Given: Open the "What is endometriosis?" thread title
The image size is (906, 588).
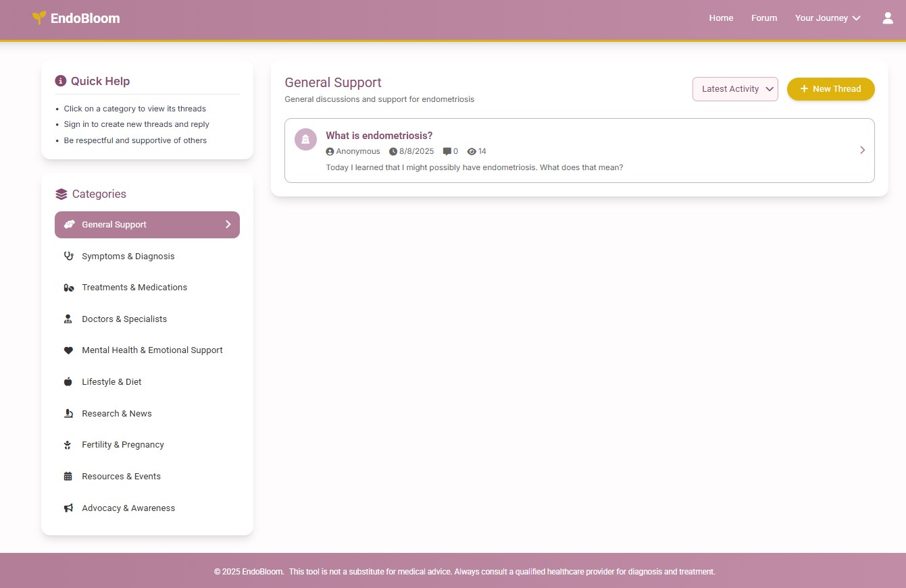Looking at the screenshot, I should [379, 136].
